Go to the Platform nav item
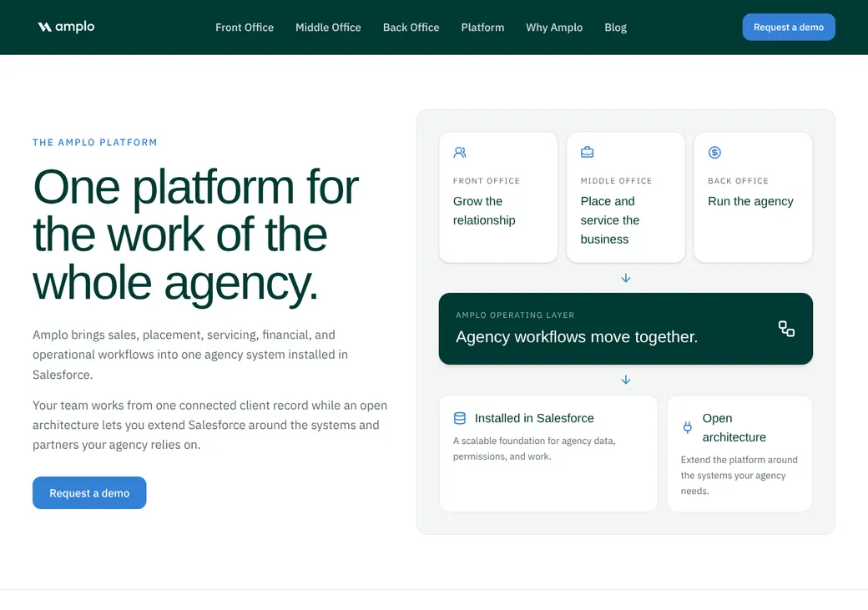 click(x=482, y=28)
